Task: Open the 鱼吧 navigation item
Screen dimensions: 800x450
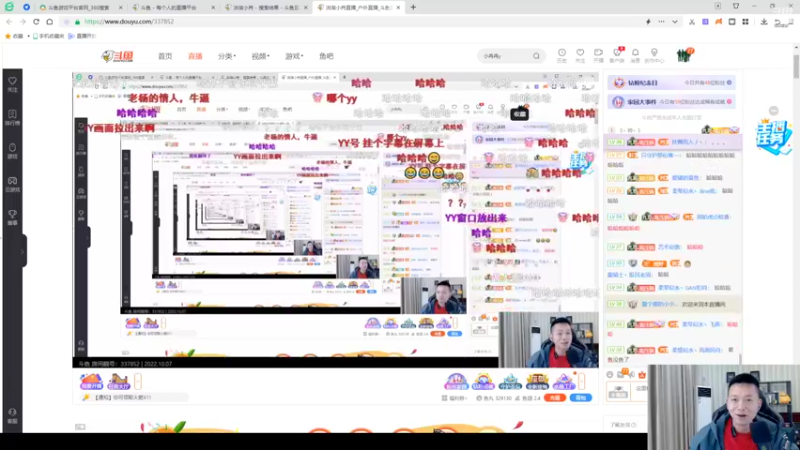Action: 326,56
